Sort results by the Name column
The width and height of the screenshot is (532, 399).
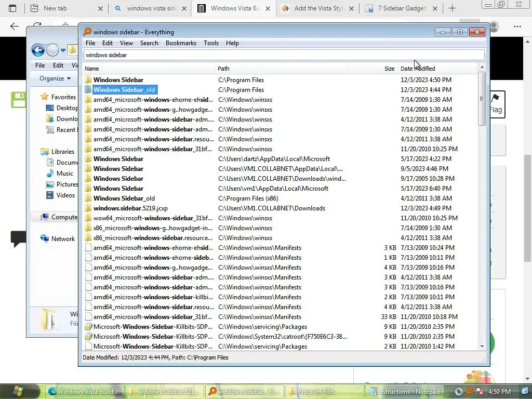[149, 69]
